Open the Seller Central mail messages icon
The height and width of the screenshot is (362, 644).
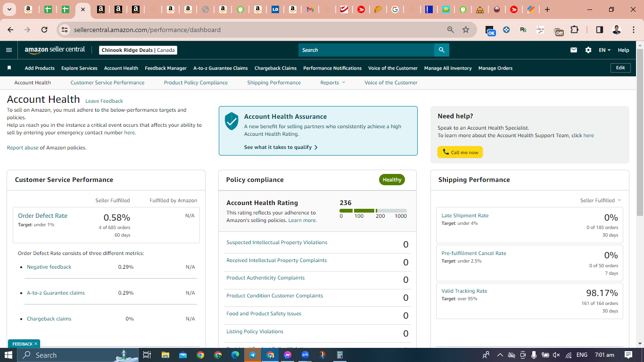pos(574,50)
